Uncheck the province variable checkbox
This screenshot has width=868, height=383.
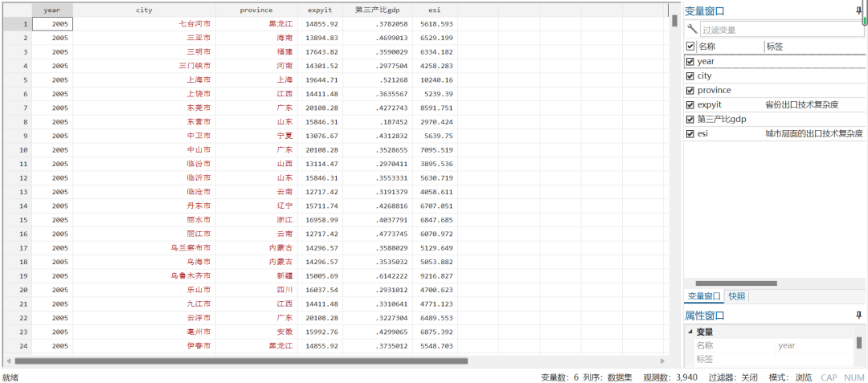point(690,90)
